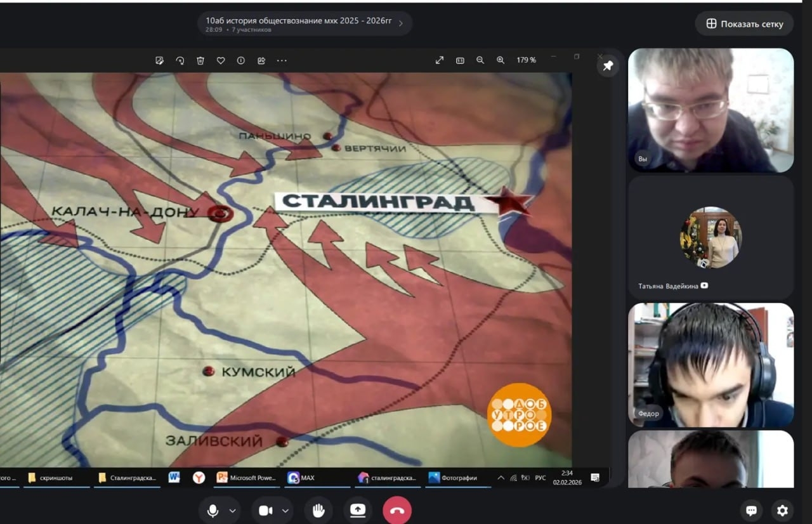Screen dimensions: 812x524
Task: Click zoom out magnifier in photo viewer
Action: tap(480, 60)
